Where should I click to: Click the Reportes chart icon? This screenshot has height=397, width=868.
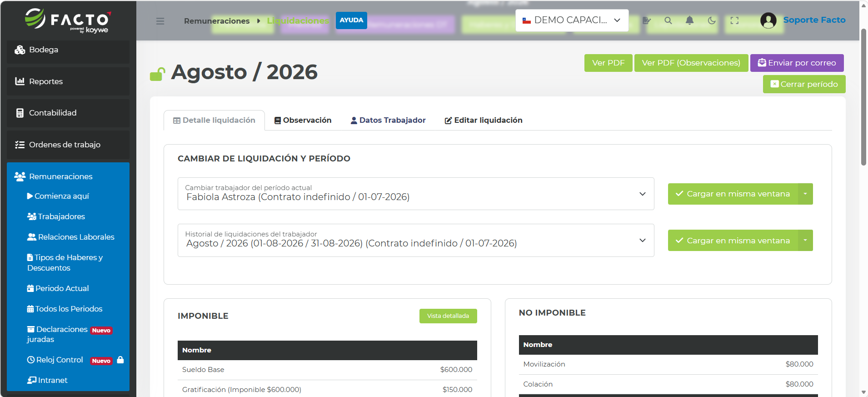tap(20, 81)
